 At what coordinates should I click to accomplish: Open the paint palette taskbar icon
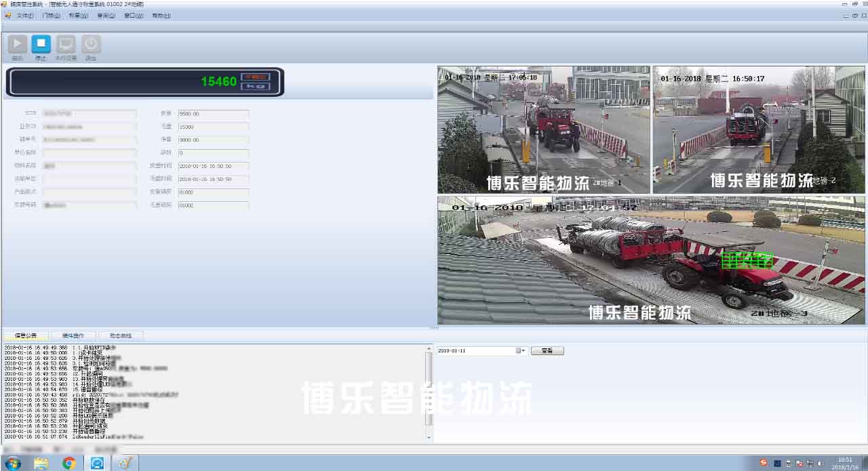tap(125, 464)
